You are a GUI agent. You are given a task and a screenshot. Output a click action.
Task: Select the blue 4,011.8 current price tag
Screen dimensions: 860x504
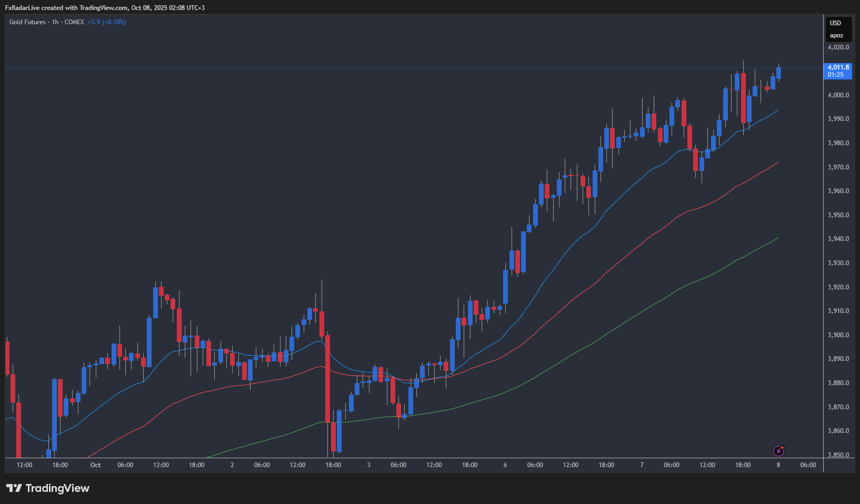[x=838, y=71]
